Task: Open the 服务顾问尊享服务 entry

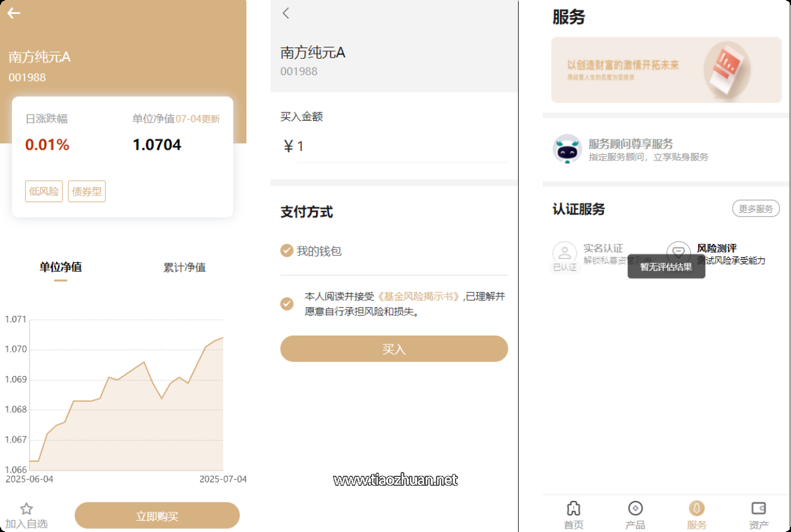Action: pos(666,149)
